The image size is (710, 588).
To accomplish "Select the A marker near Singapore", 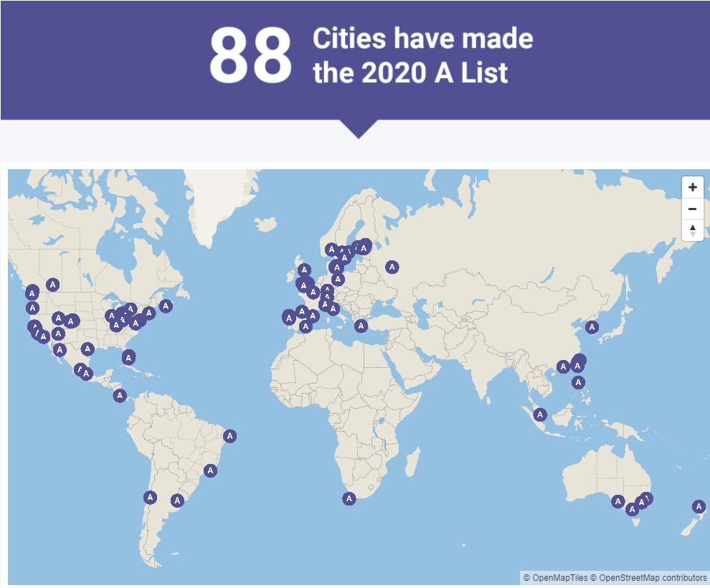I will click(x=540, y=414).
